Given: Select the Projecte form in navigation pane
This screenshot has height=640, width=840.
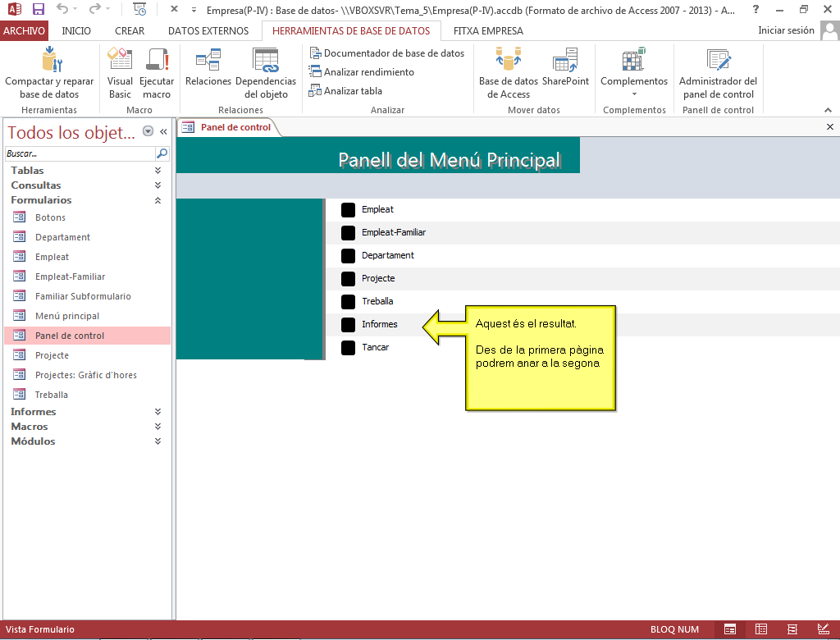Looking at the screenshot, I should (x=87, y=355).
